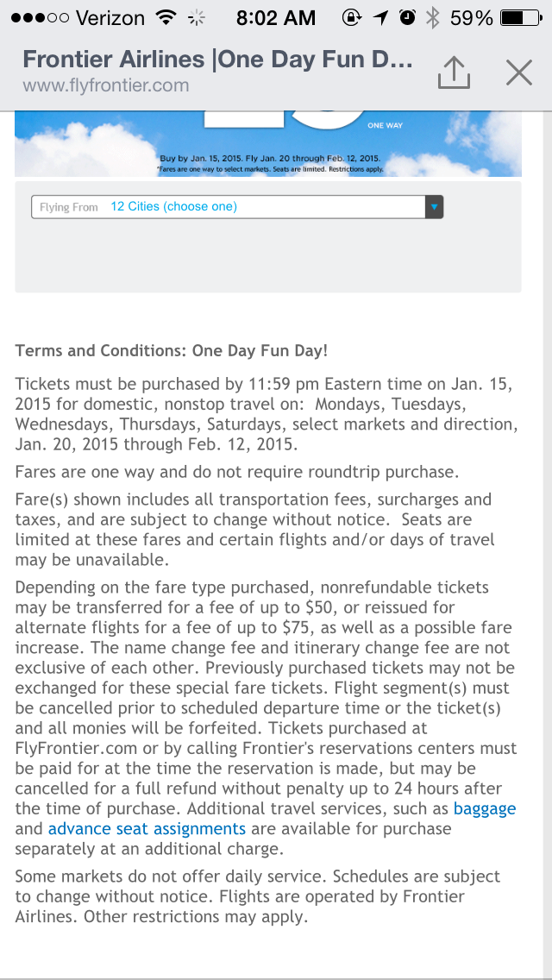Tap the Wi-Fi icon in status bar

pyautogui.click(x=166, y=17)
